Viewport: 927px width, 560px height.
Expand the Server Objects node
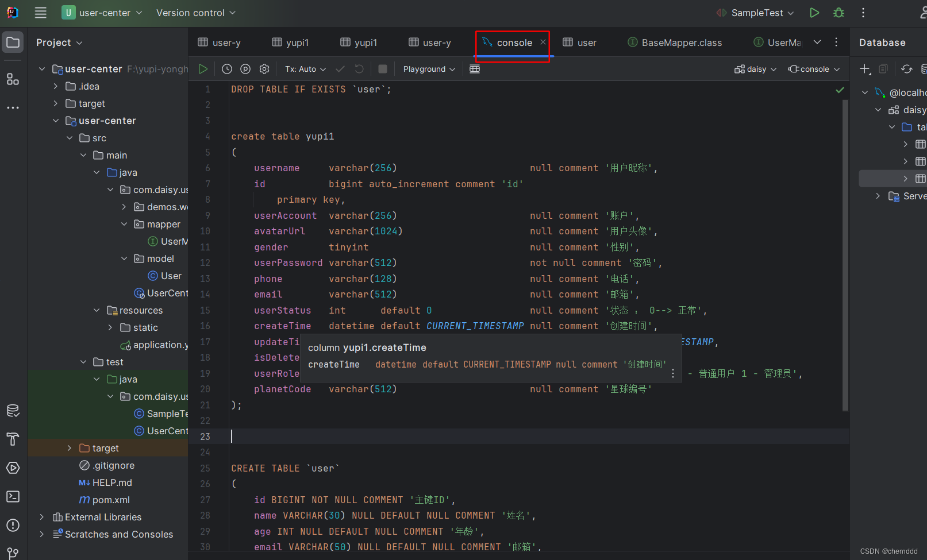point(878,196)
